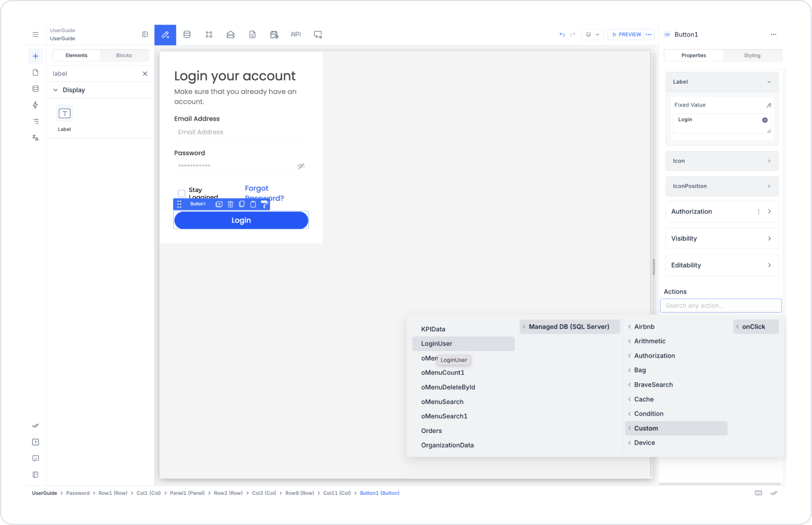
Task: Switch to the Styling tab
Action: pos(752,56)
